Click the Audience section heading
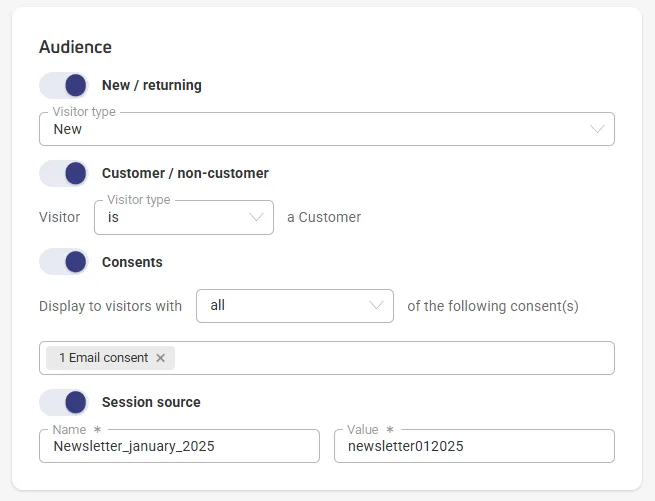The image size is (655, 501). tap(75, 47)
